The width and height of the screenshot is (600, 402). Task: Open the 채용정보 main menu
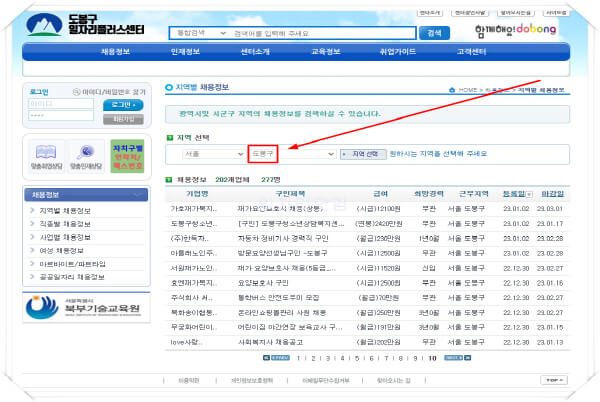pos(115,52)
